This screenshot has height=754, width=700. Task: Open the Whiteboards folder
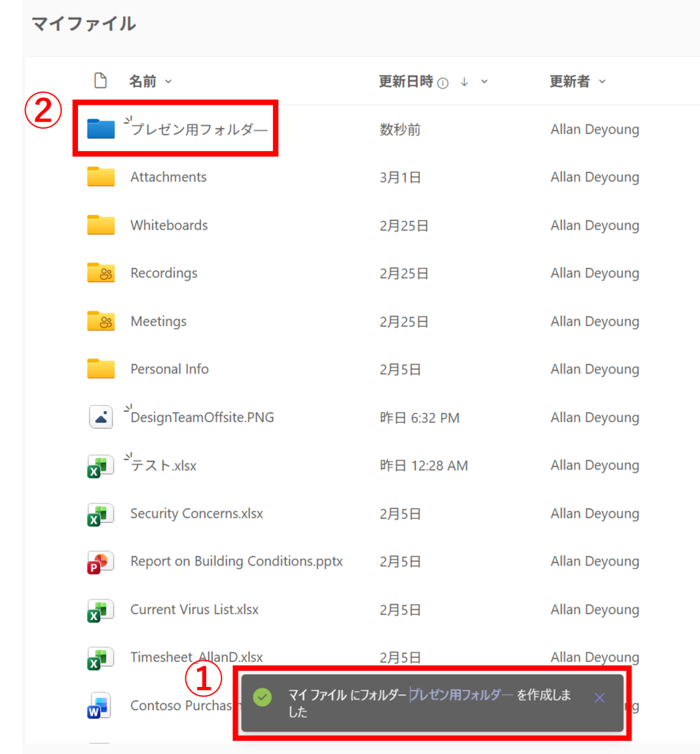coord(169,225)
